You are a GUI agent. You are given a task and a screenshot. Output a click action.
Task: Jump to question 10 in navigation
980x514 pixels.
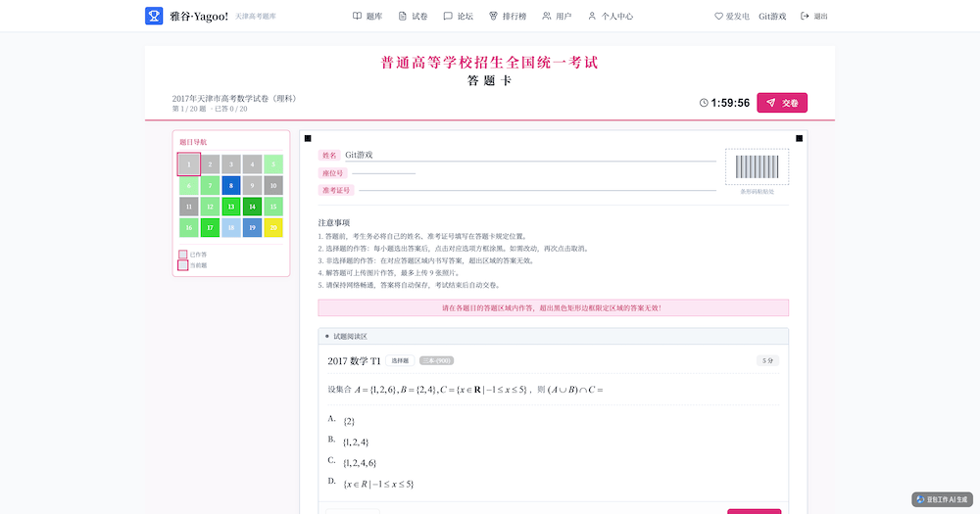pyautogui.click(x=273, y=185)
